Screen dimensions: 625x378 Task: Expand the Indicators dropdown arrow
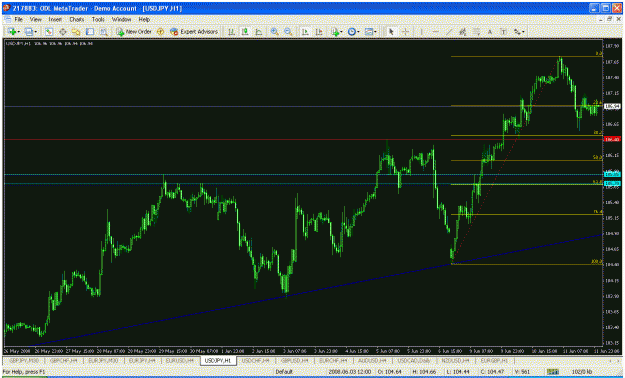[342, 32]
